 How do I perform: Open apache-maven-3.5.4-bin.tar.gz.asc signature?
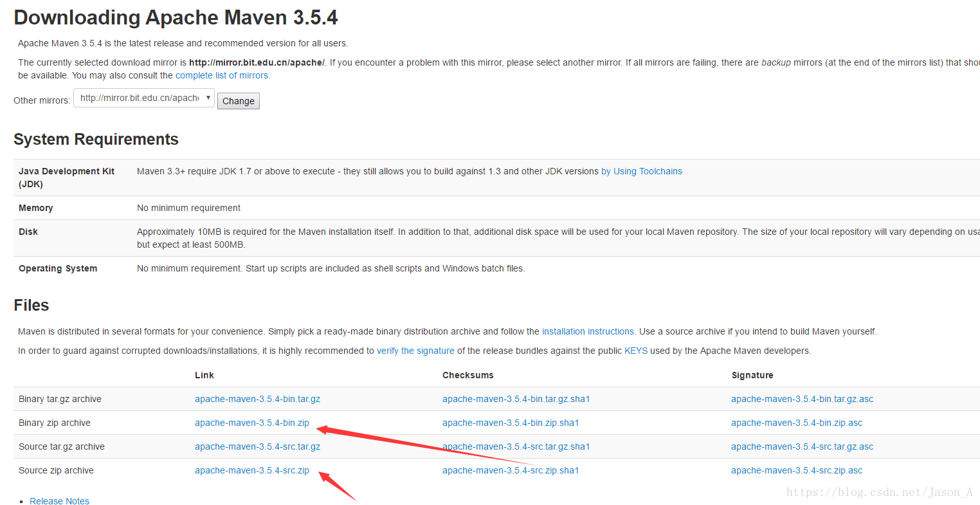803,399
